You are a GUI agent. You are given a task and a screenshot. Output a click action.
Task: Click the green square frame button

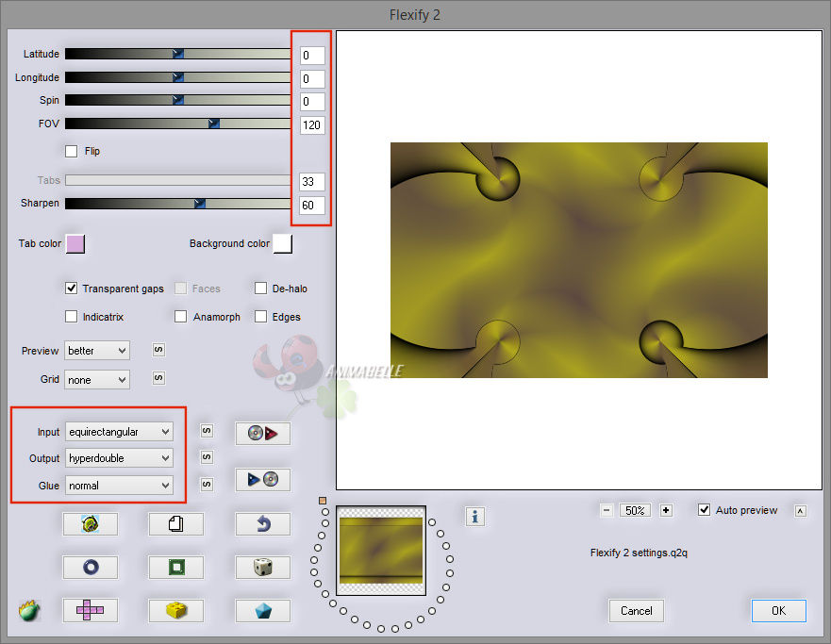(176, 568)
